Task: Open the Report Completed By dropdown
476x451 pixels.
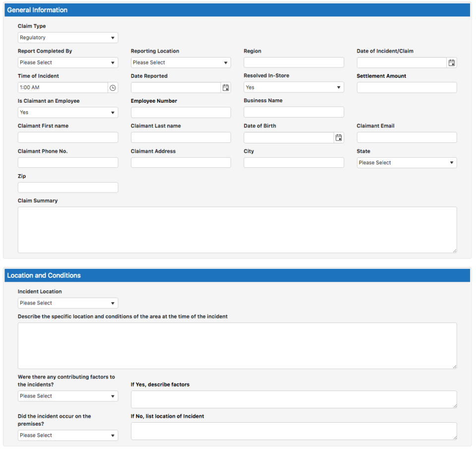Action: (x=68, y=63)
